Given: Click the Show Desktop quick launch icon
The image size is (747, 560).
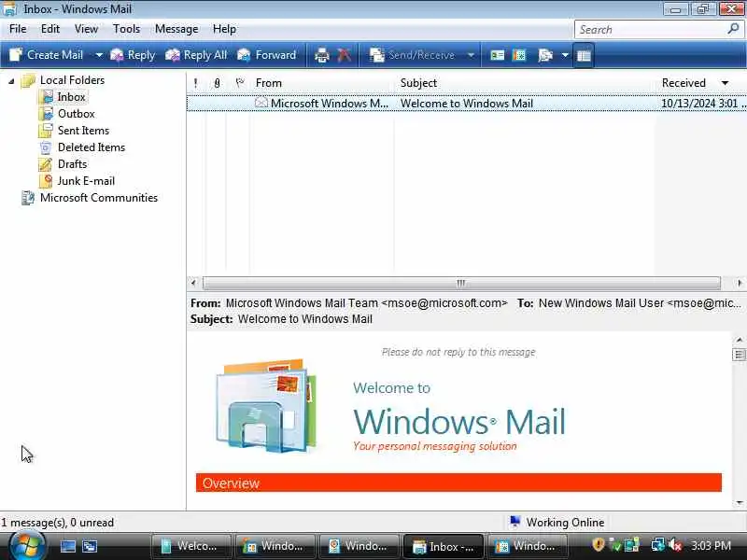Looking at the screenshot, I should (x=67, y=546).
